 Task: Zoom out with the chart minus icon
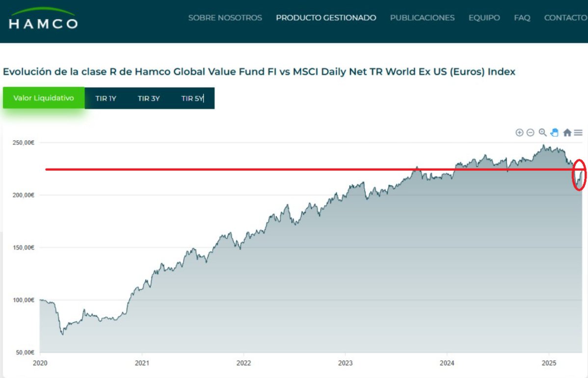[x=530, y=132]
